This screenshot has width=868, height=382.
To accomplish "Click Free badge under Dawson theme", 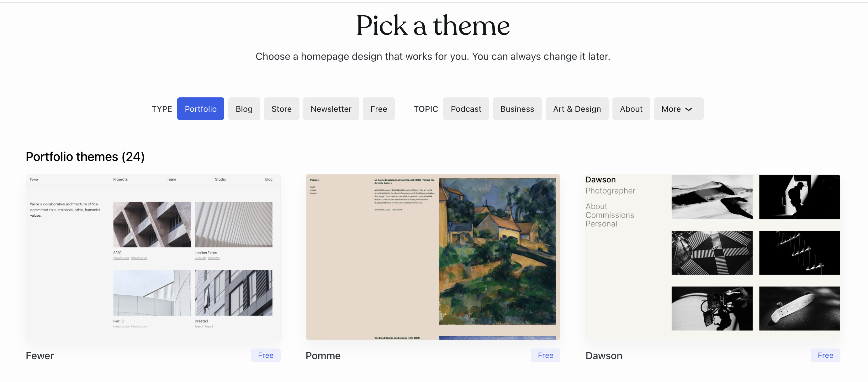I will [x=825, y=355].
